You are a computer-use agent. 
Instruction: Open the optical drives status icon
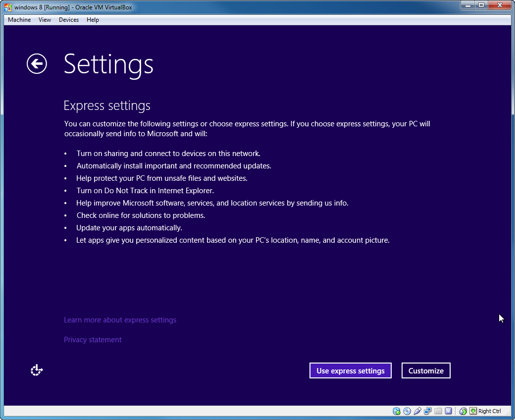point(407,411)
